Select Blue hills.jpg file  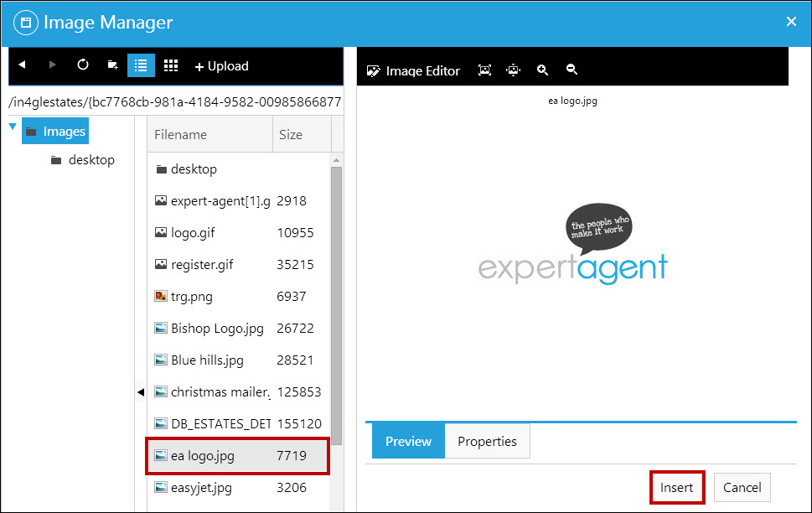(238, 360)
